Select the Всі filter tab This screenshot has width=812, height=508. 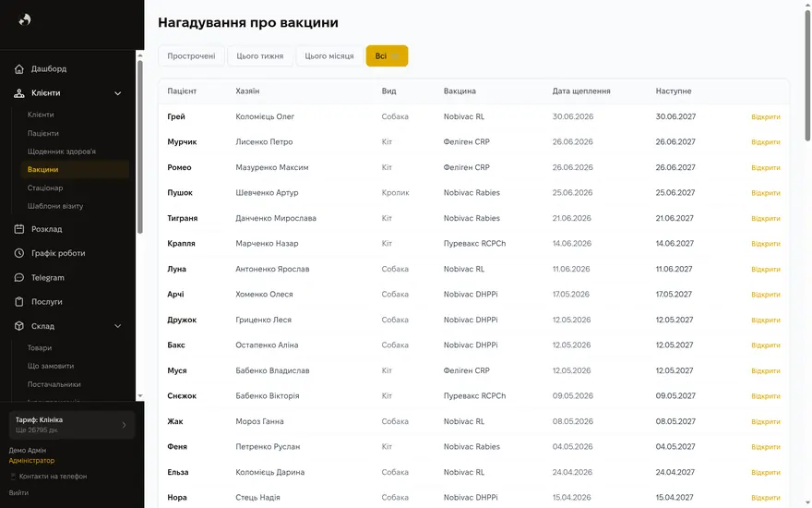coord(387,56)
